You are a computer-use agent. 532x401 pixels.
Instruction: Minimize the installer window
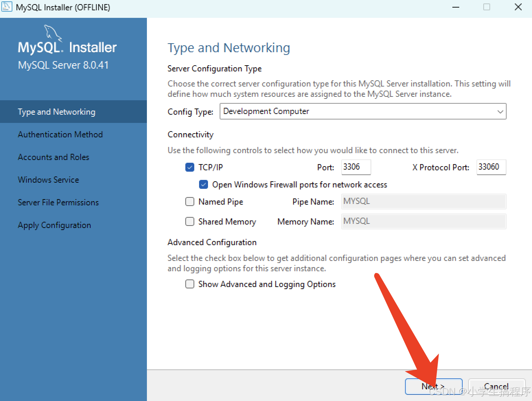coord(456,7)
